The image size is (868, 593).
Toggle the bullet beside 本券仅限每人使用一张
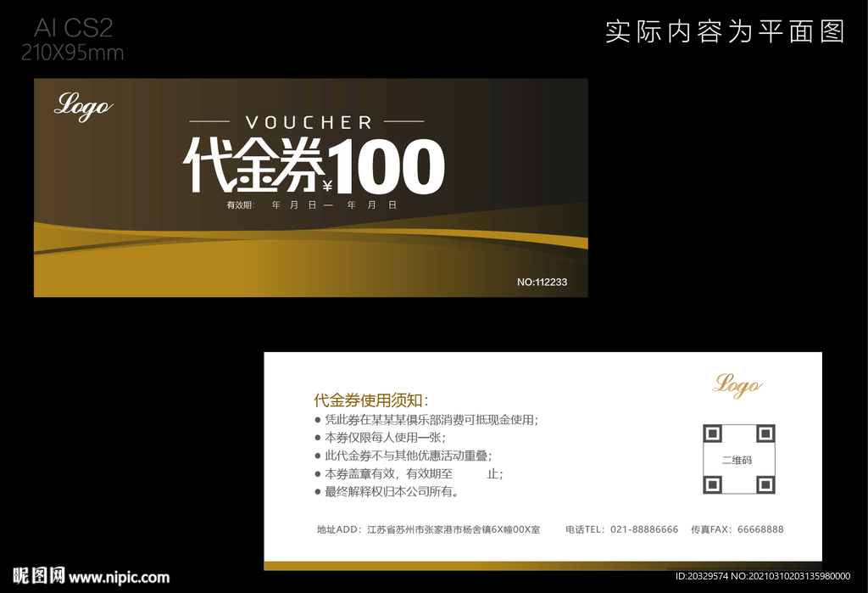coord(319,437)
